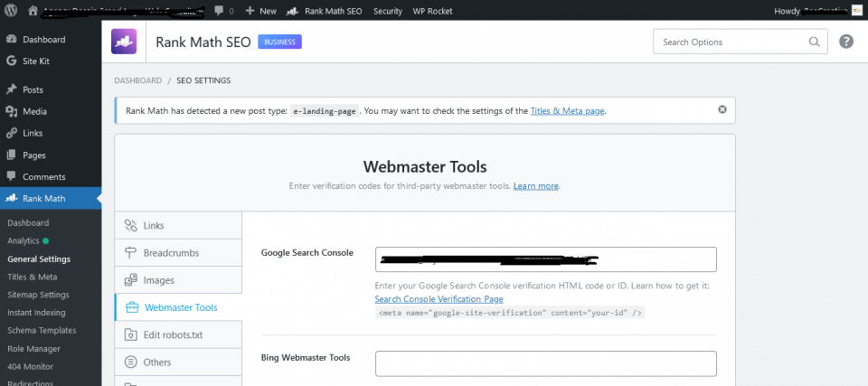The width and height of the screenshot is (868, 386).
Task: Open the Security admin bar menu
Action: point(388,11)
